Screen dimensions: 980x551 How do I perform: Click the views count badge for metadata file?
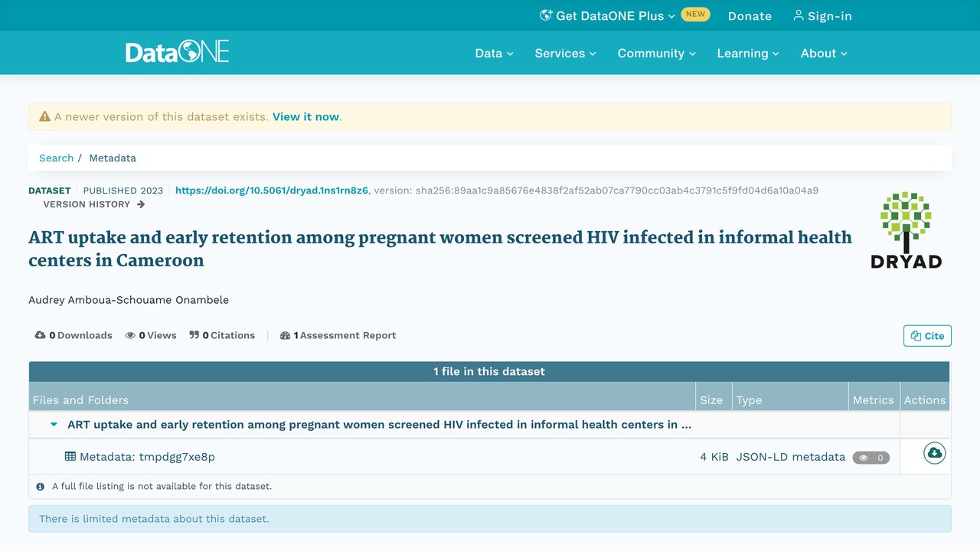click(871, 458)
